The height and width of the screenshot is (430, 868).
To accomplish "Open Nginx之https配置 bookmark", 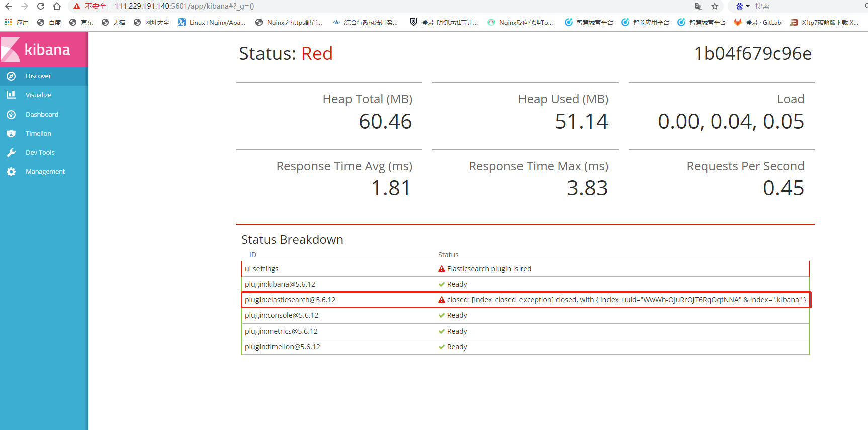I will (289, 22).
